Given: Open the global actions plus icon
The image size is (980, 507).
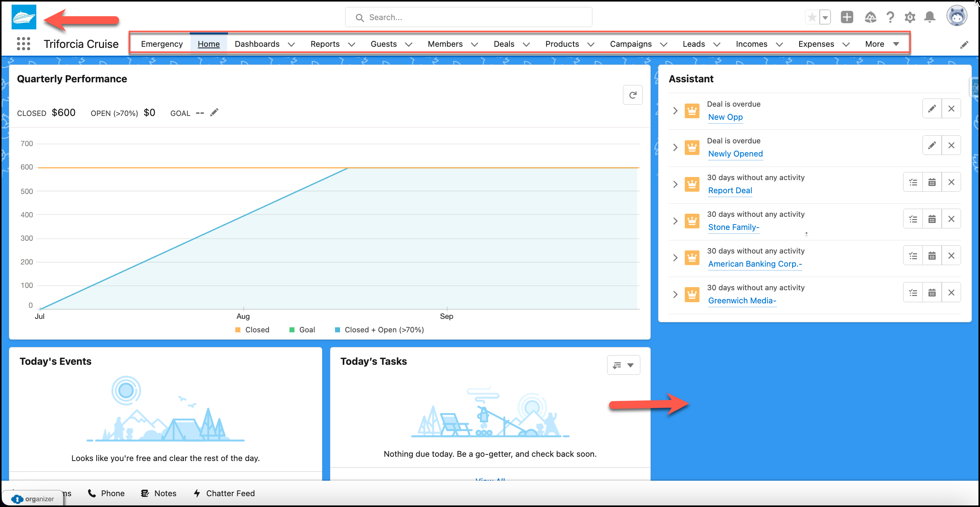Looking at the screenshot, I should (x=847, y=17).
